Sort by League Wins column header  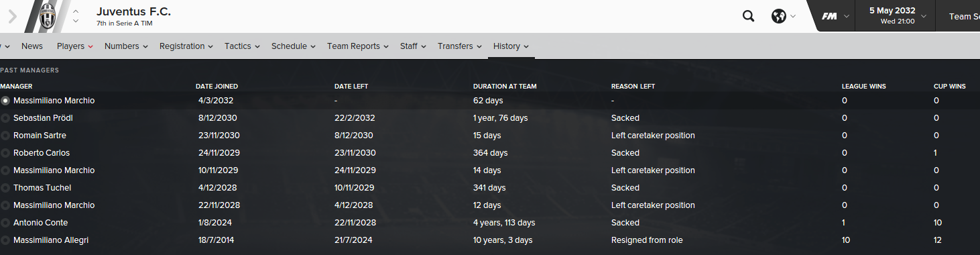coord(864,87)
